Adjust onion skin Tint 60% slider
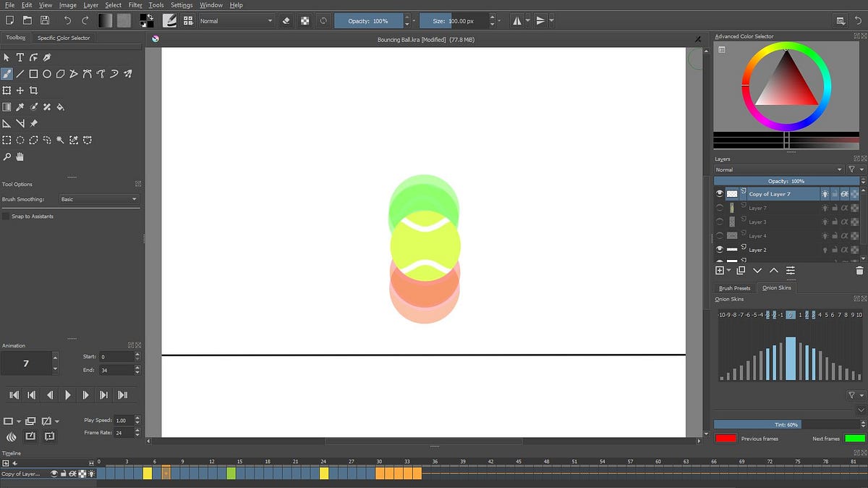 pos(786,424)
